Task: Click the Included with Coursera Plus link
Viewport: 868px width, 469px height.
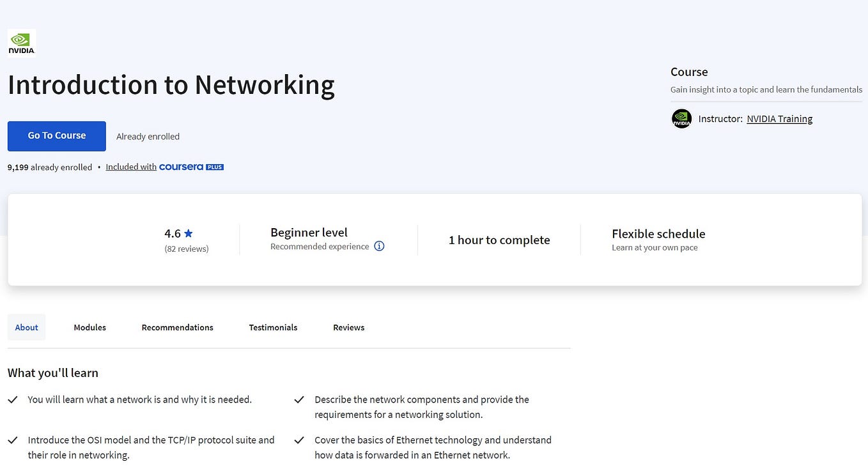Action: pyautogui.click(x=130, y=166)
